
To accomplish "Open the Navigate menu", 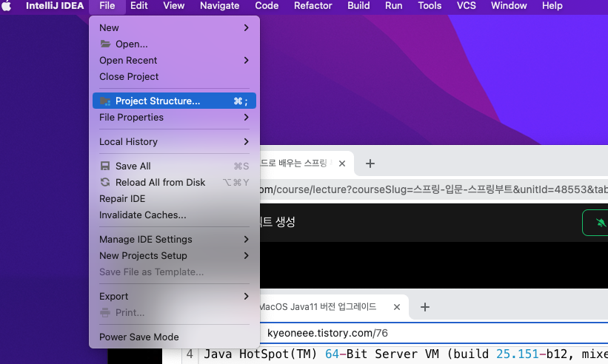I will [x=219, y=6].
